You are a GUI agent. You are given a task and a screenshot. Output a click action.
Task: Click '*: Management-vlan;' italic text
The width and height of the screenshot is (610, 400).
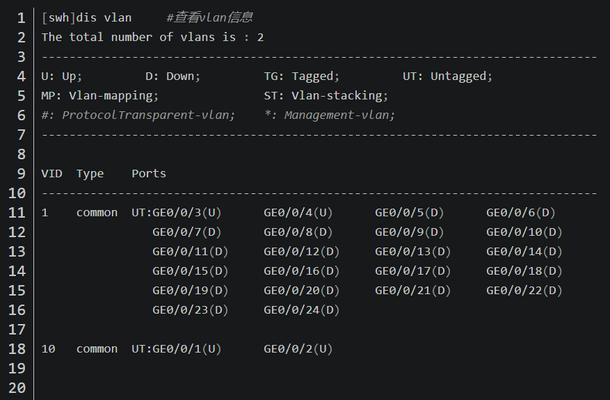(330, 115)
